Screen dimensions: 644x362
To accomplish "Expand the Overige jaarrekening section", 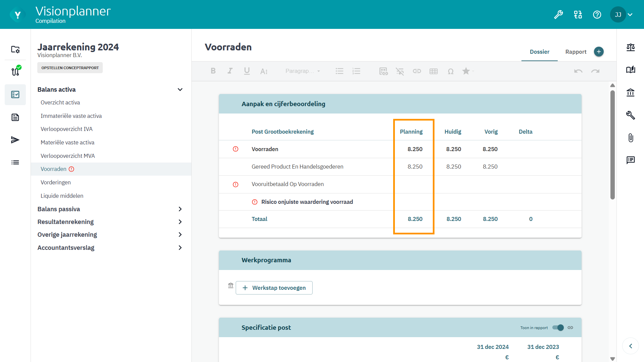I will (180, 235).
